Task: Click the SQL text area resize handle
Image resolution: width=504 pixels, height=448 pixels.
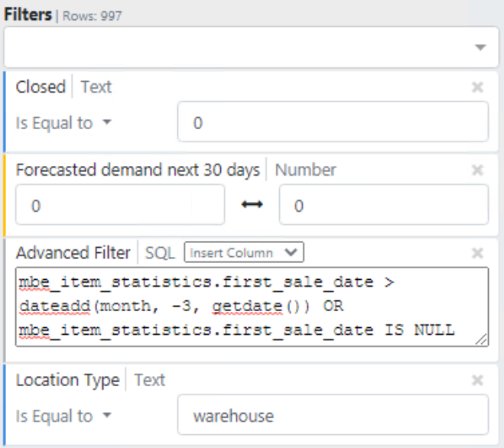Action: pos(483,339)
